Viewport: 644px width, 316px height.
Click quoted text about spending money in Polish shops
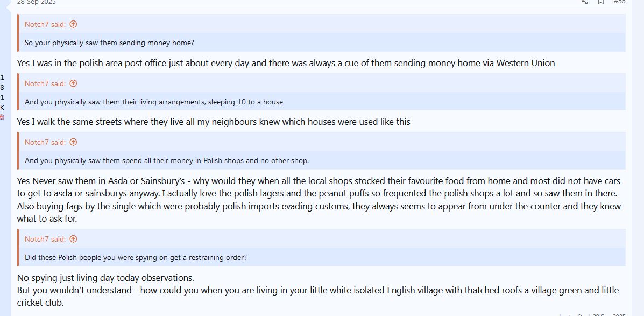tap(166, 160)
